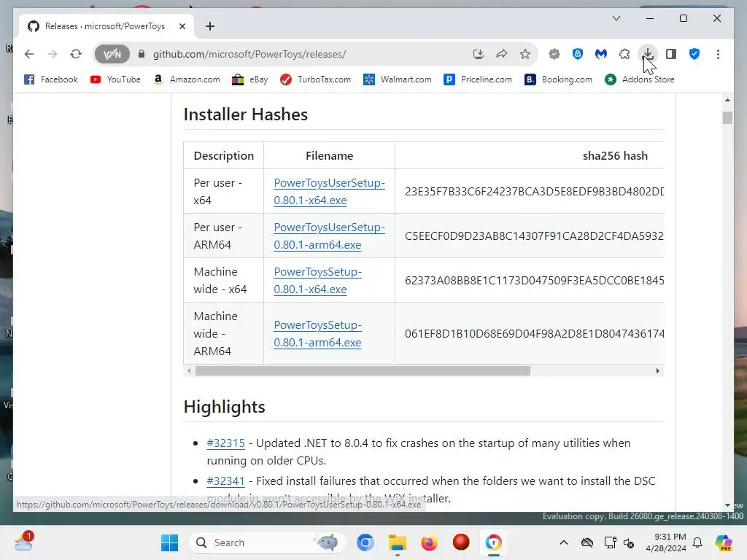Open the Addons Store bookmark
The image size is (747, 560).
639,79
